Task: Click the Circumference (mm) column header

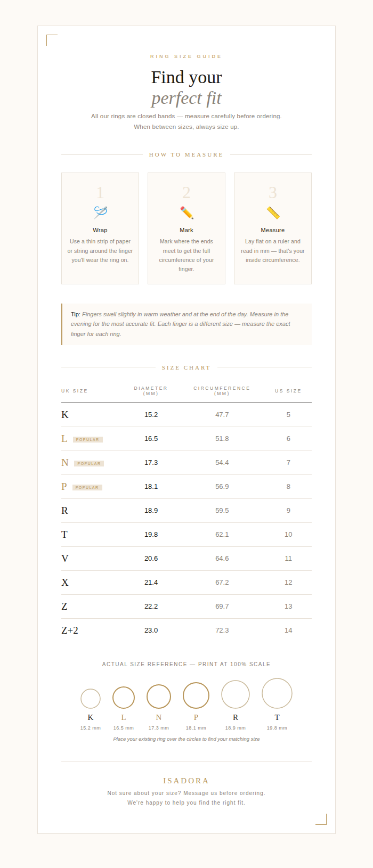Action: pos(222,391)
